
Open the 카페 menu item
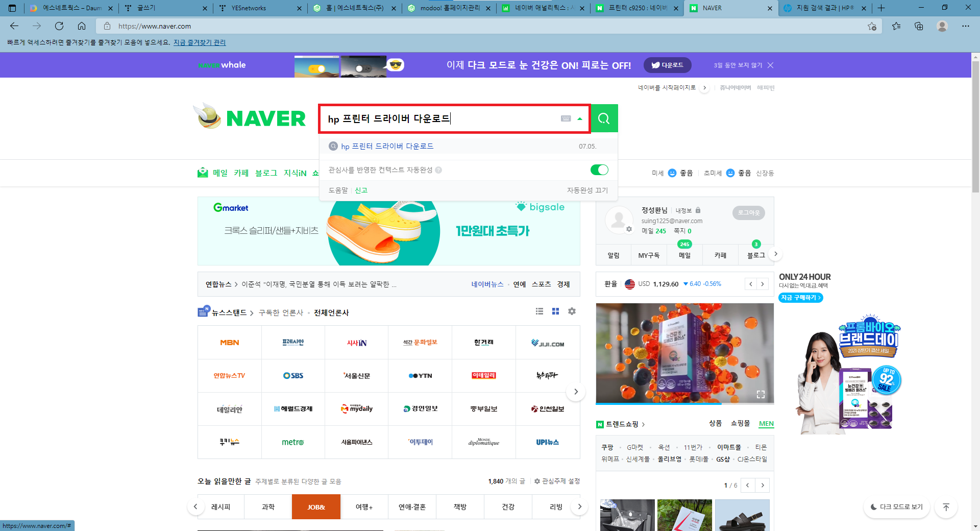[x=241, y=173]
